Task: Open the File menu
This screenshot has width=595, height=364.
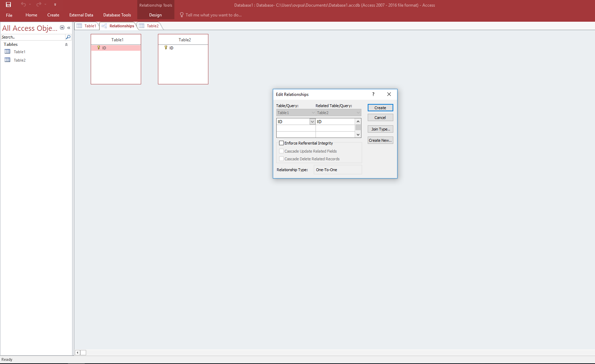Action: [x=9, y=15]
